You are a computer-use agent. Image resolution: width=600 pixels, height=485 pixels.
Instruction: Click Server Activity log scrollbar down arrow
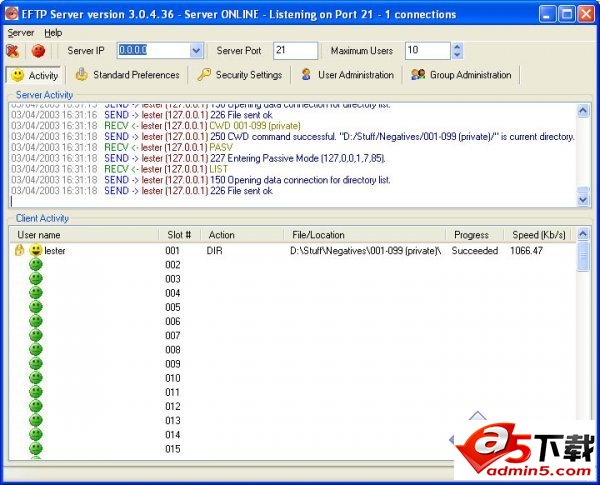coord(583,199)
